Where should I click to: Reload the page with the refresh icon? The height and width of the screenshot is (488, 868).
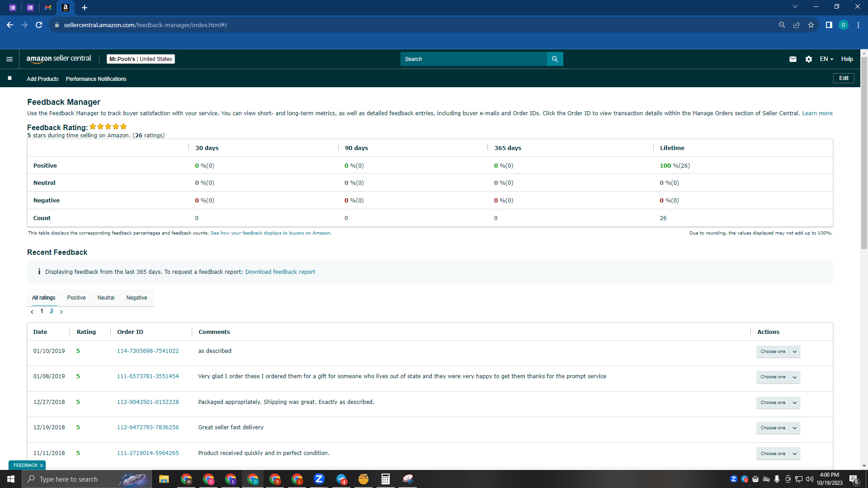tap(39, 25)
